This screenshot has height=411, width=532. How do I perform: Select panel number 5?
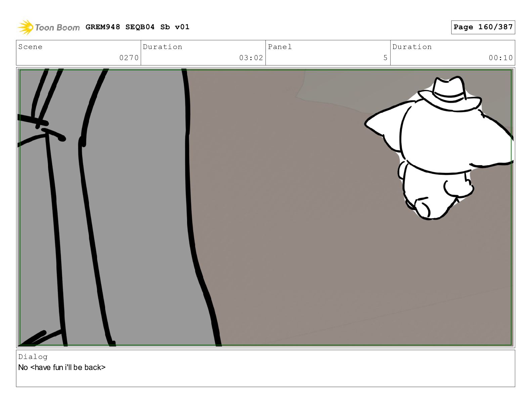point(386,58)
